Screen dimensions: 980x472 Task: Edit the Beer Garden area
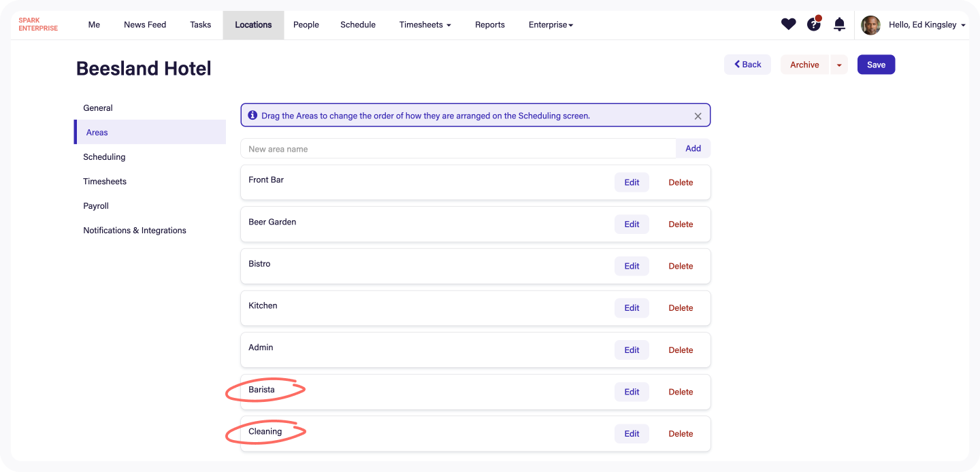tap(632, 224)
